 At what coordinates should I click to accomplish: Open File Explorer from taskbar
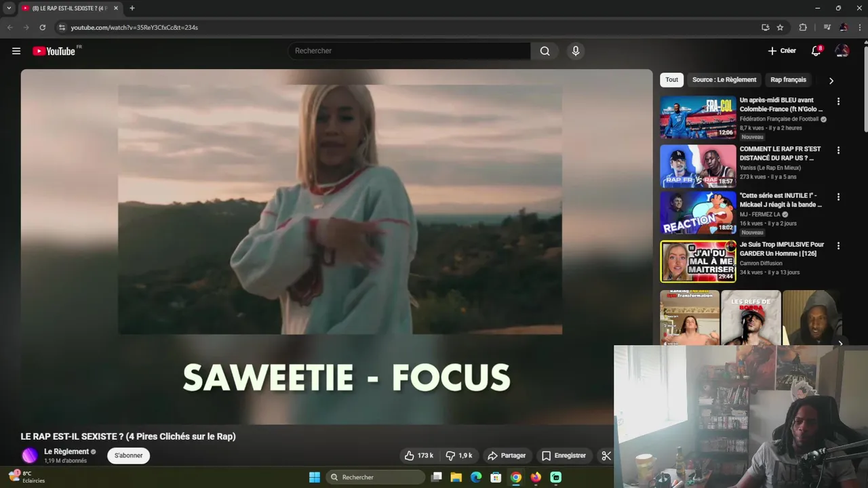(x=456, y=477)
